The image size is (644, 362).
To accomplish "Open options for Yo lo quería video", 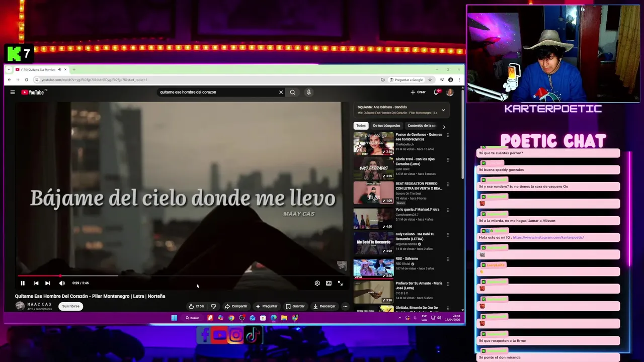I will click(448, 210).
